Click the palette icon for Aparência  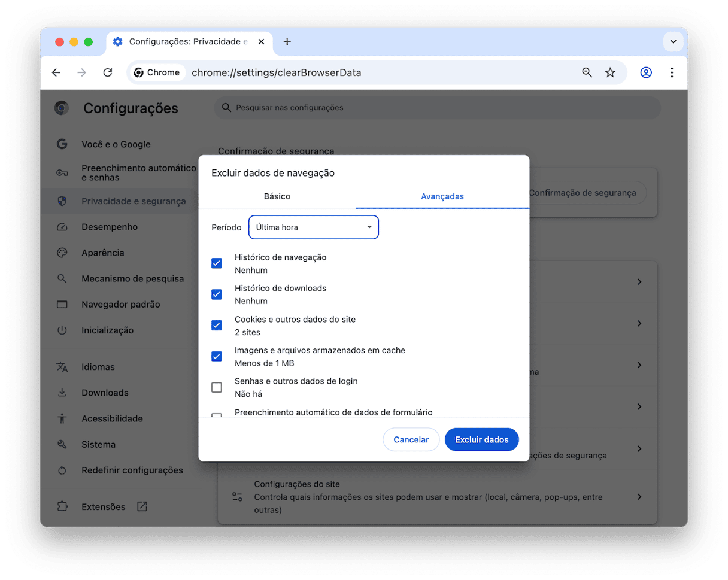coord(62,253)
